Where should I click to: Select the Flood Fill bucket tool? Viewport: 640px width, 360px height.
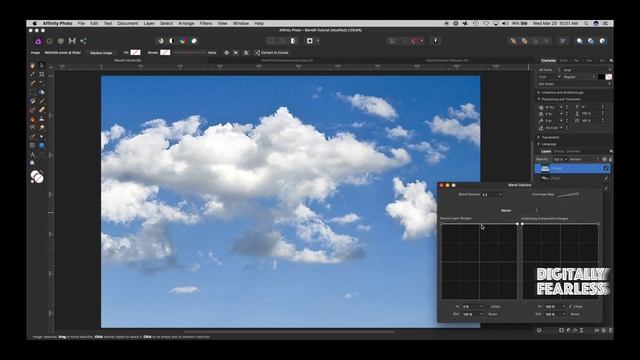pyautogui.click(x=42, y=92)
